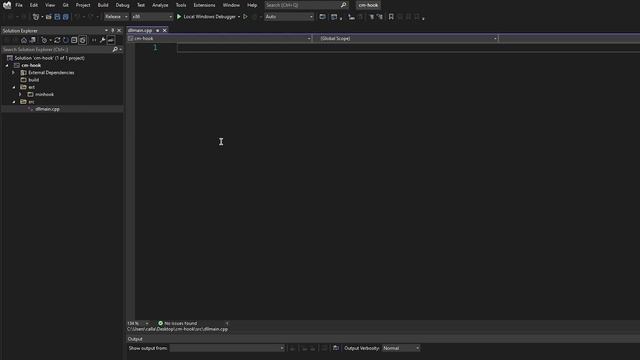The width and height of the screenshot is (640, 360).
Task: Open the Edit menu
Action: pyautogui.click(x=33, y=5)
